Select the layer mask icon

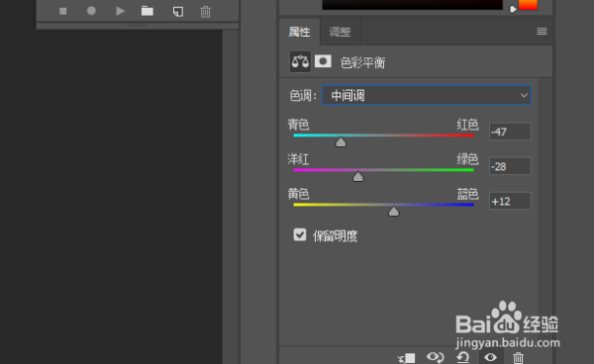tap(323, 61)
